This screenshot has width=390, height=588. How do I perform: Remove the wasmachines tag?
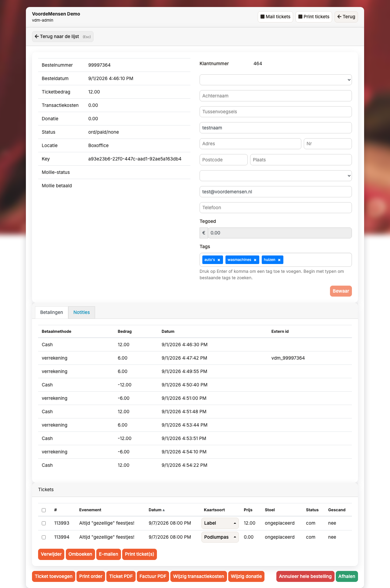[255, 260]
